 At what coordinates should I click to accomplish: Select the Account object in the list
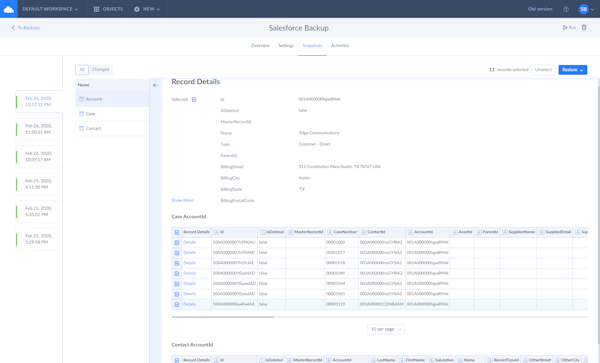(x=112, y=99)
